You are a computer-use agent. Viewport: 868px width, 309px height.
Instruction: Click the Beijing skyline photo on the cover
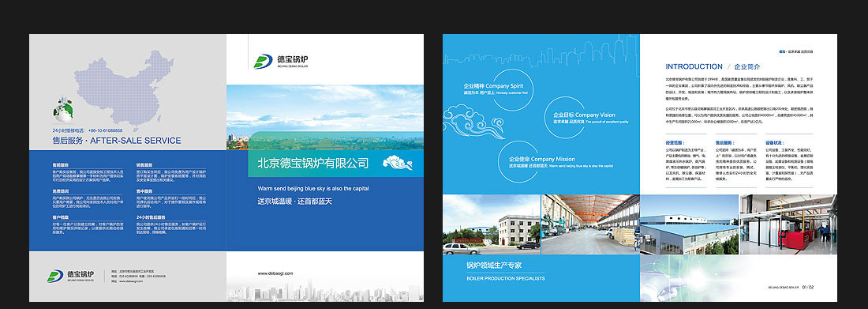325,117
